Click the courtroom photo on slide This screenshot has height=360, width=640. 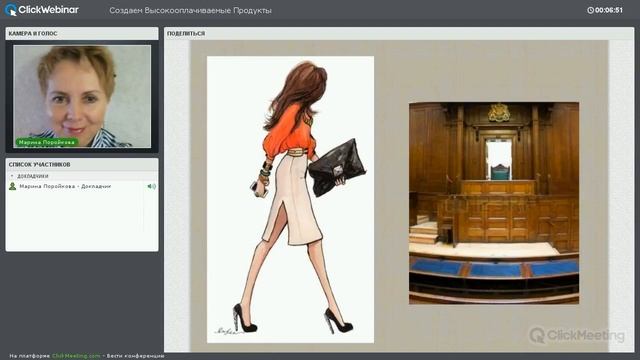pyautogui.click(x=494, y=203)
